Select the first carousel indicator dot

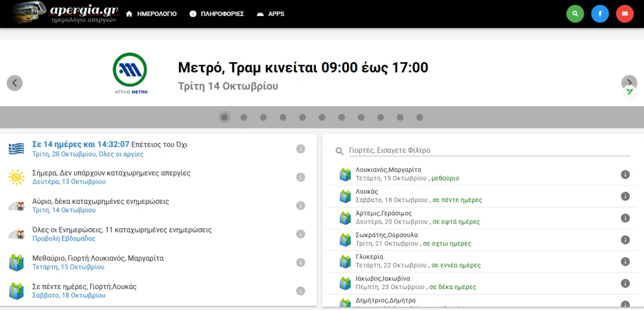tap(224, 117)
